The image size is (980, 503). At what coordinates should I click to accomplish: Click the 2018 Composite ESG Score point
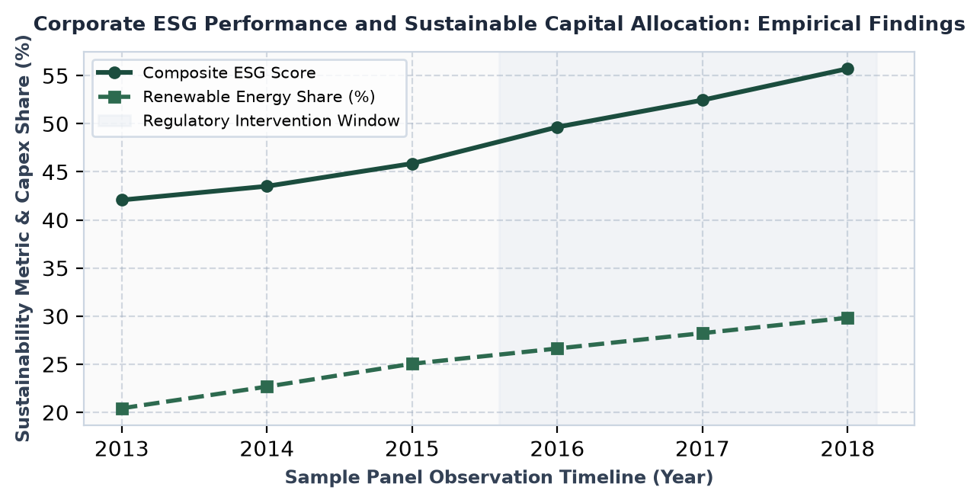pyautogui.click(x=847, y=69)
